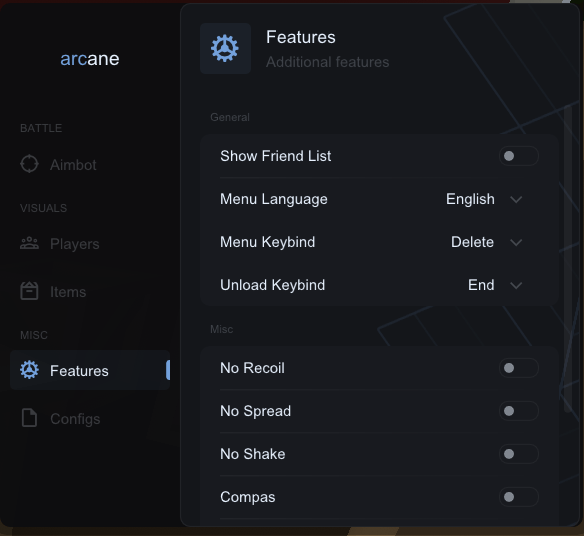Open the Aimbot menu section
This screenshot has width=584, height=536.
coord(73,165)
